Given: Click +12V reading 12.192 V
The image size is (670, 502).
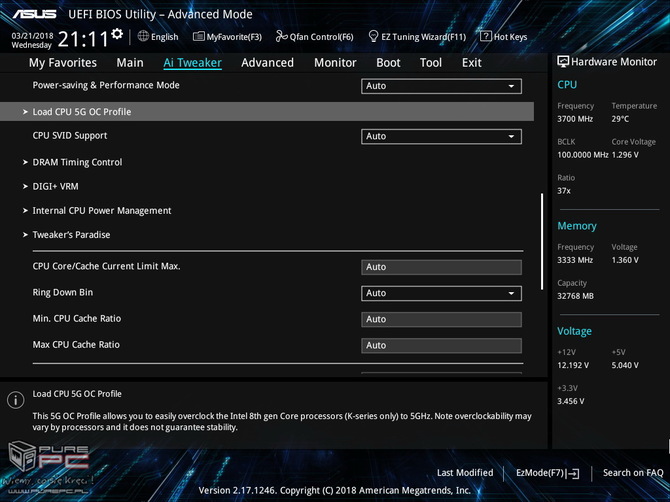Looking at the screenshot, I should [573, 365].
